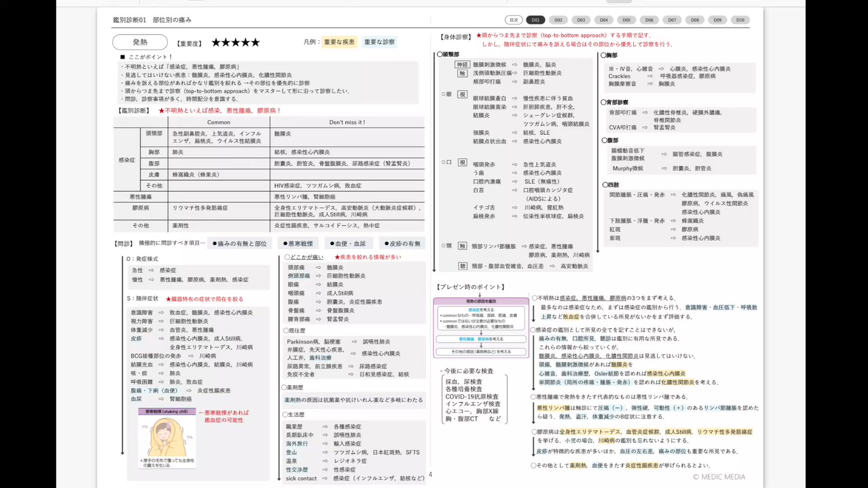Click the 悪寒戦慄 question tag
This screenshot has width=868, height=488.
coord(298,244)
